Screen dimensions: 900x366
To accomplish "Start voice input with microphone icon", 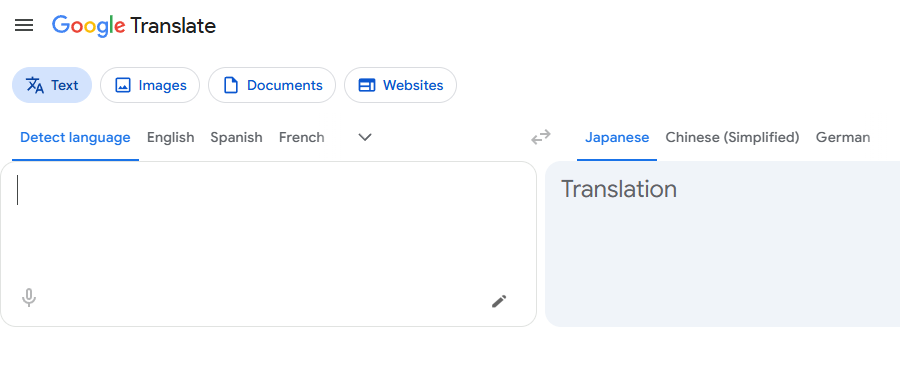I will point(29,298).
